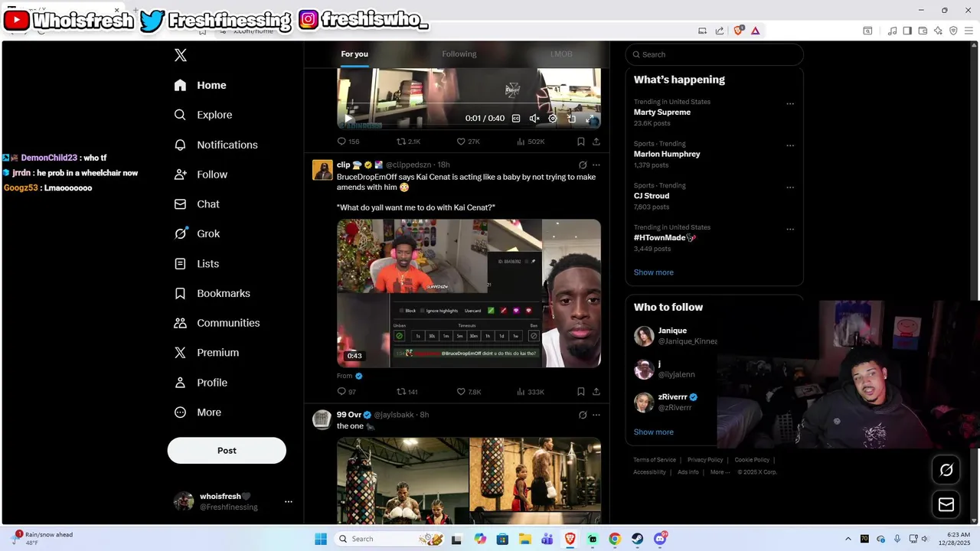The height and width of the screenshot is (551, 980).
Task: Open top video playback settings gear
Action: tap(553, 119)
